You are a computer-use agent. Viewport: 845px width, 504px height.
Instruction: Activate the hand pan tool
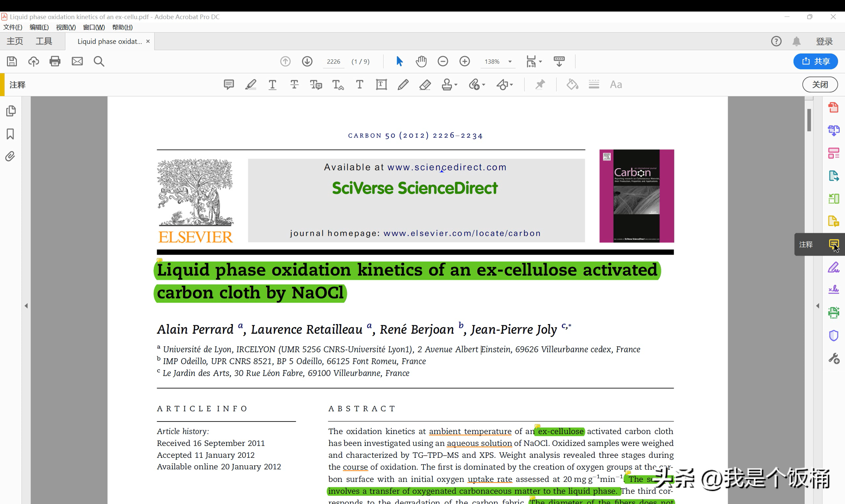[x=421, y=61]
